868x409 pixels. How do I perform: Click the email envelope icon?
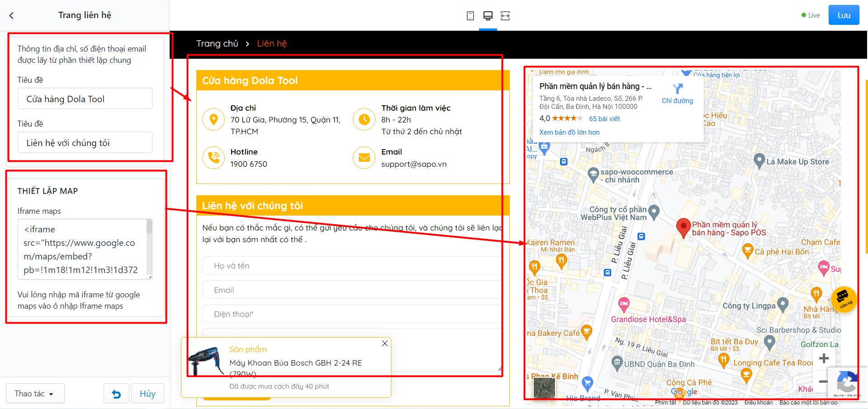[x=364, y=158]
